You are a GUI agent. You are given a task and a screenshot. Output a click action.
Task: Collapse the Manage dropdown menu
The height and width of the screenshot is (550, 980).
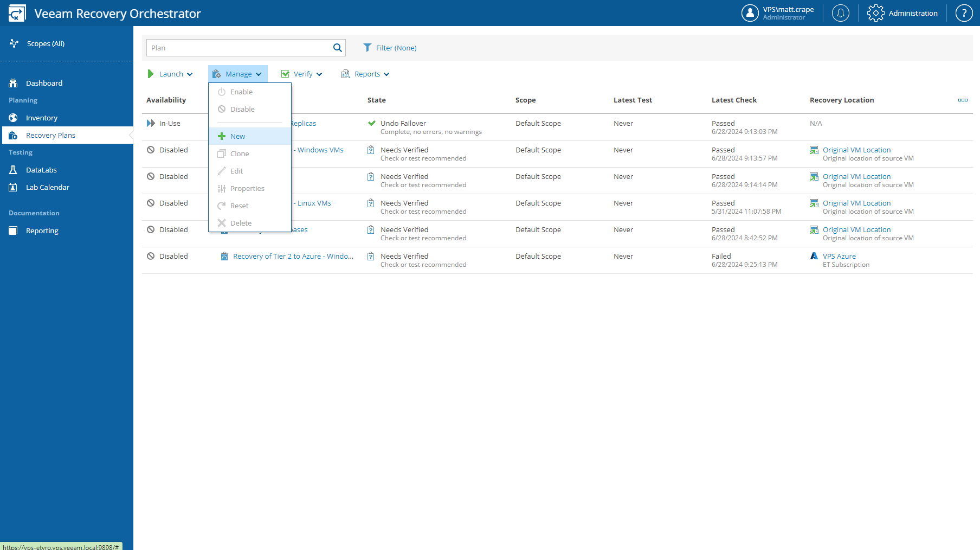(x=238, y=74)
